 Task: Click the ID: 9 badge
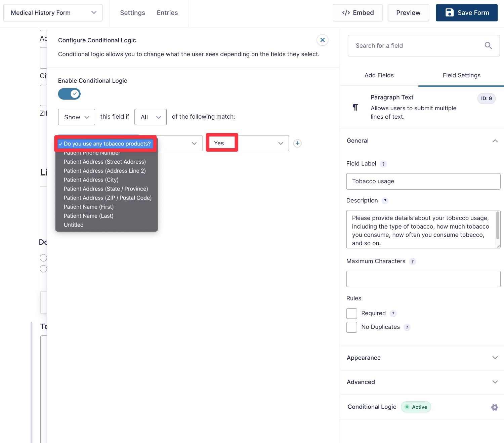tap(486, 98)
